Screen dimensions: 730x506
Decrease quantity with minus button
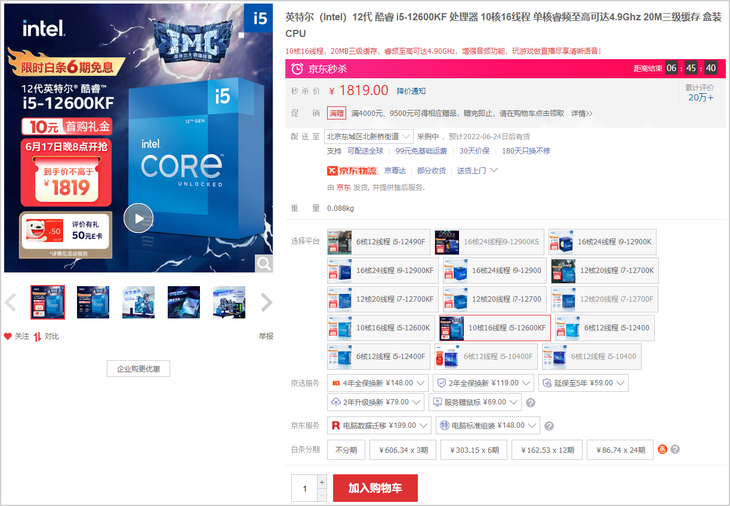(322, 495)
